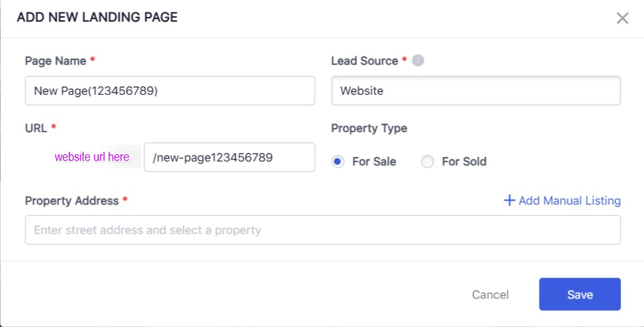
Task: Save the new landing page
Action: 579,294
